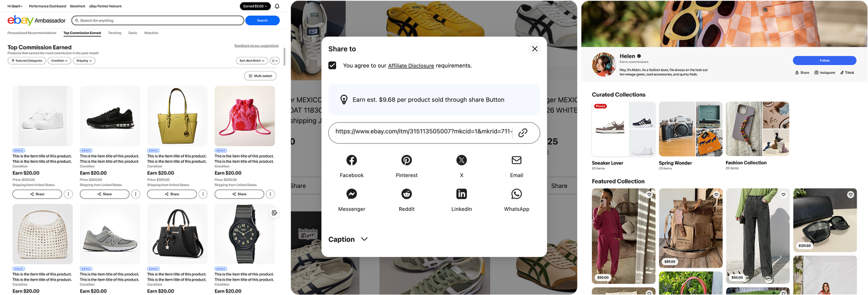868x295 pixels.
Task: Choose the X share icon
Action: pos(461,160)
